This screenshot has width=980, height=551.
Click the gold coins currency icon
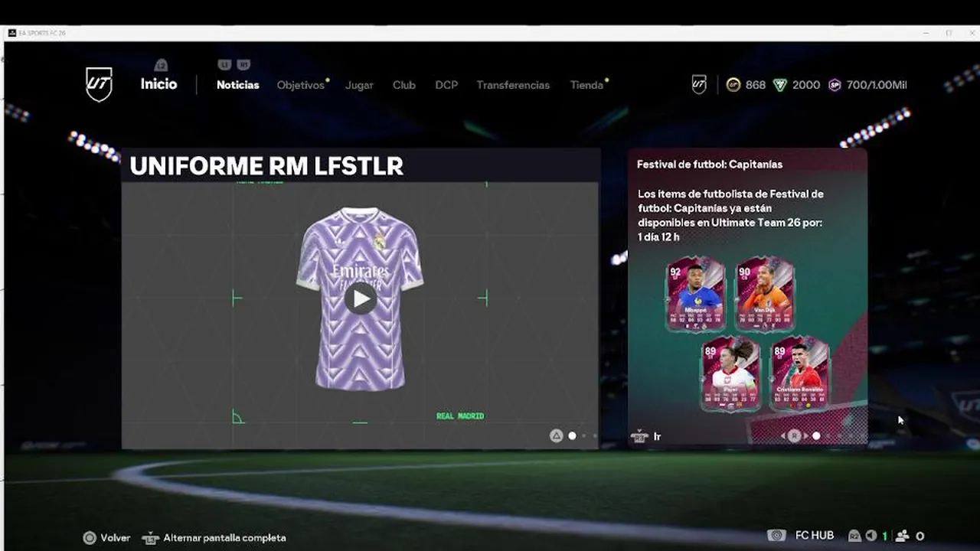pyautogui.click(x=733, y=85)
